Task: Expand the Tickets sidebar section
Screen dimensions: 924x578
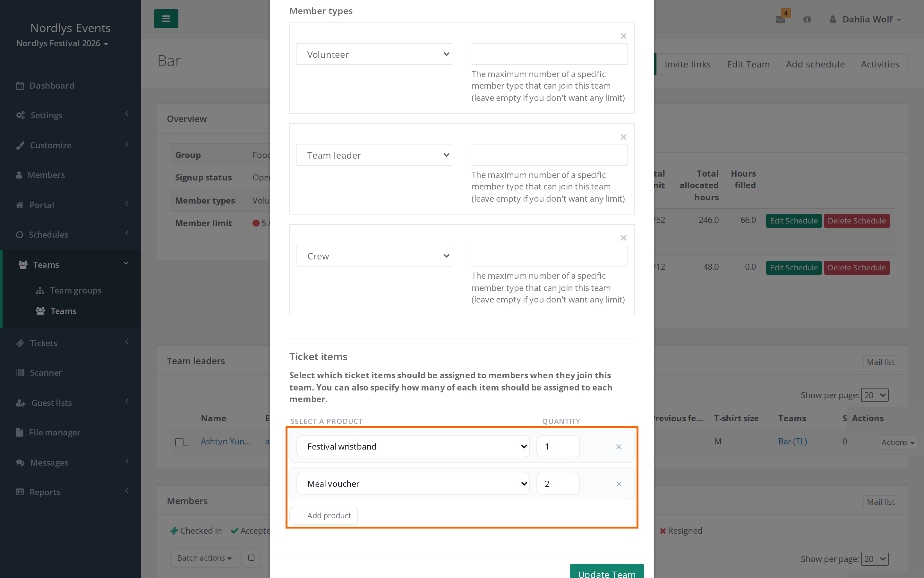Action: click(71, 343)
